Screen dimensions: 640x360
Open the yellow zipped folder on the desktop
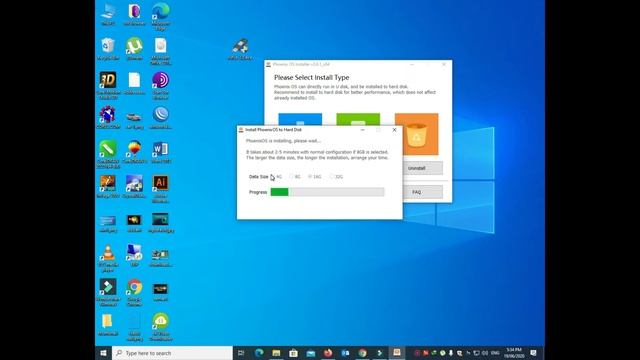[x=108, y=325]
